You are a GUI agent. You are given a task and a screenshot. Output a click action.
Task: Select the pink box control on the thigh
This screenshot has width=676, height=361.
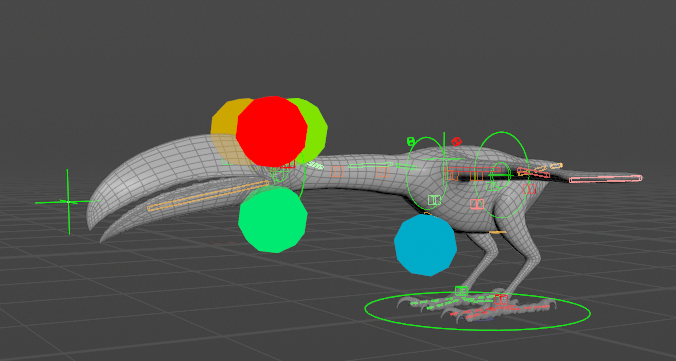coord(477,204)
